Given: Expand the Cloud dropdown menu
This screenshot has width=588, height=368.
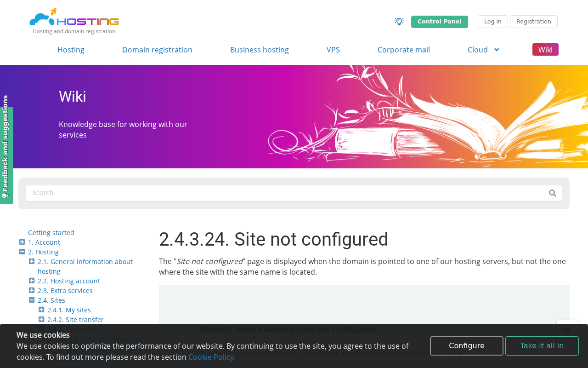Looking at the screenshot, I should pos(483,50).
